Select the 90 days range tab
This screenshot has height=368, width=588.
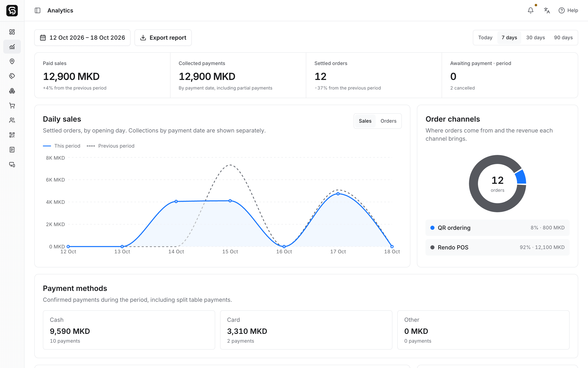(x=563, y=38)
